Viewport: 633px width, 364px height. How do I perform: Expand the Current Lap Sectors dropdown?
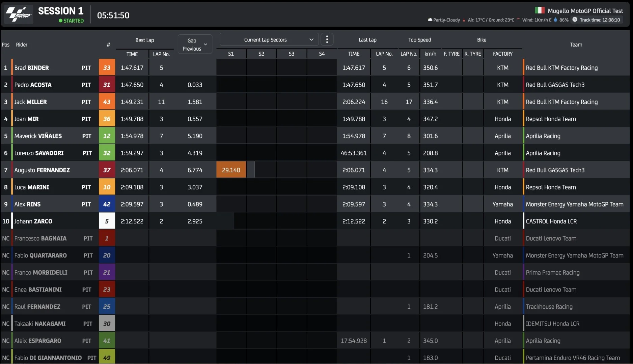269,39
